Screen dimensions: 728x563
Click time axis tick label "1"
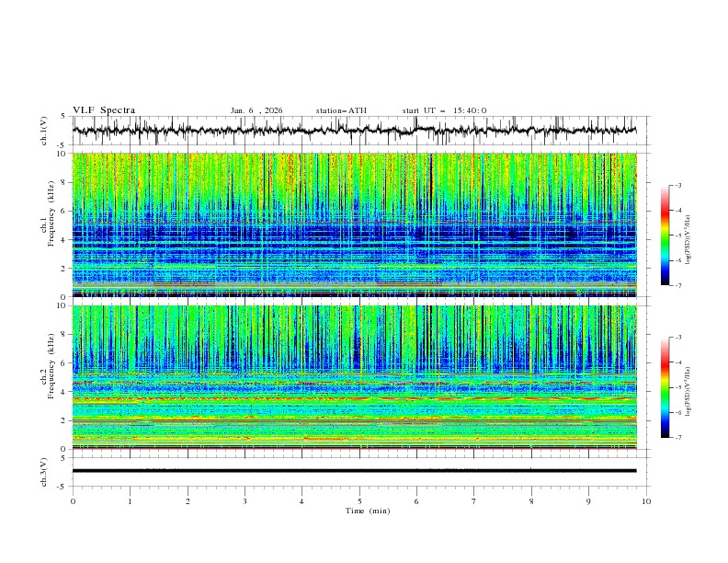130,501
